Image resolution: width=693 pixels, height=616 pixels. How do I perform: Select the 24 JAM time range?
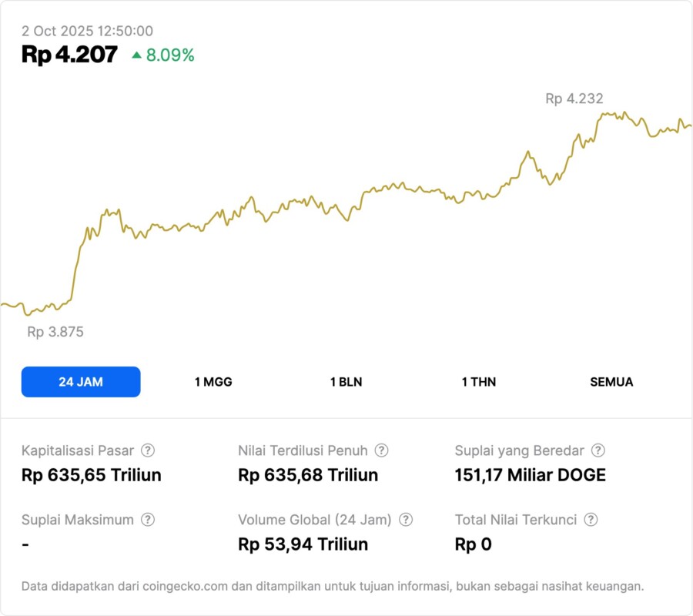(x=81, y=382)
